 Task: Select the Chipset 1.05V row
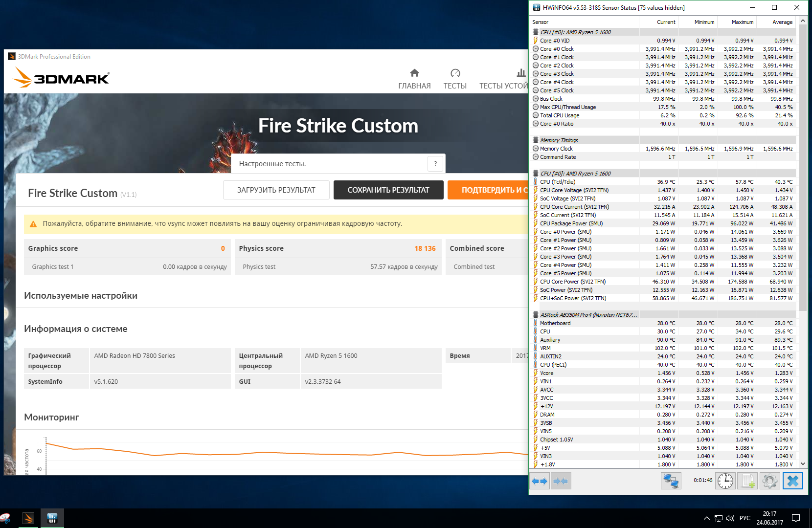click(664, 440)
